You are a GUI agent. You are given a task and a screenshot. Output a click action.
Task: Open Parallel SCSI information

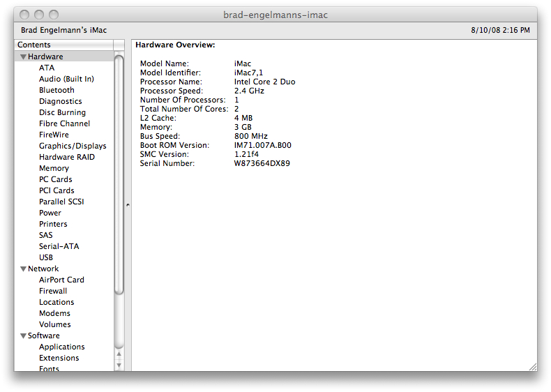coord(61,202)
